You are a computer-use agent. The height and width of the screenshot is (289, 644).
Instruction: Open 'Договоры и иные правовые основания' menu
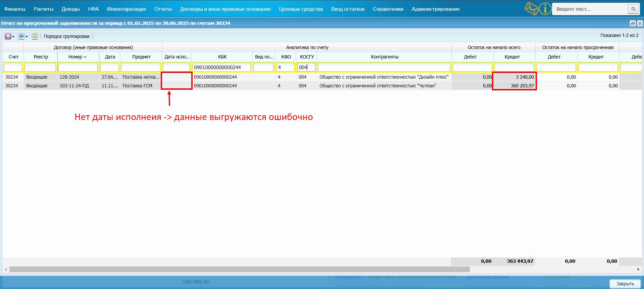pos(225,9)
